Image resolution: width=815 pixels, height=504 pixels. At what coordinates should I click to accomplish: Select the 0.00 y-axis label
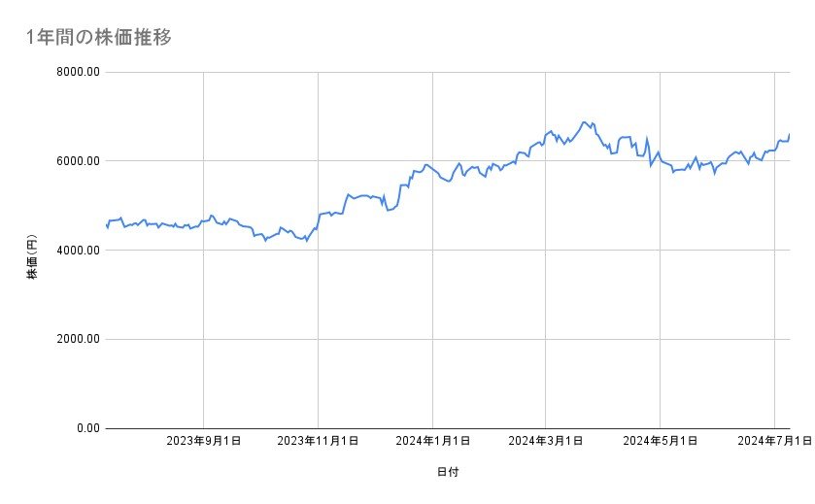click(87, 428)
